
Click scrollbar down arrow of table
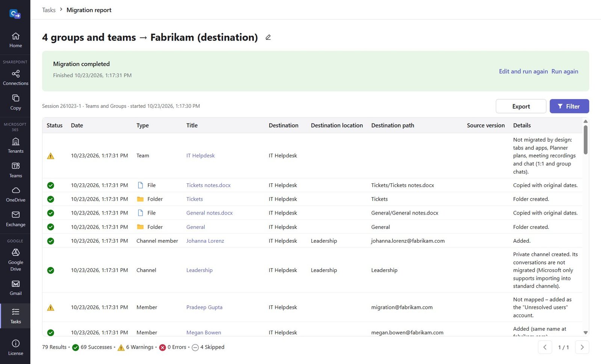(x=585, y=332)
